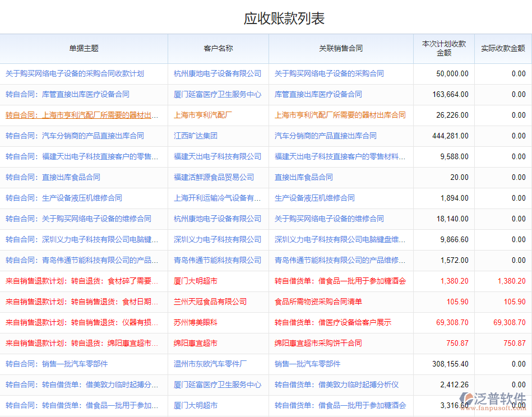Viewport: 532px width, 417px height.
Task: Sort by the 单据主题 column header
Action: (x=84, y=49)
